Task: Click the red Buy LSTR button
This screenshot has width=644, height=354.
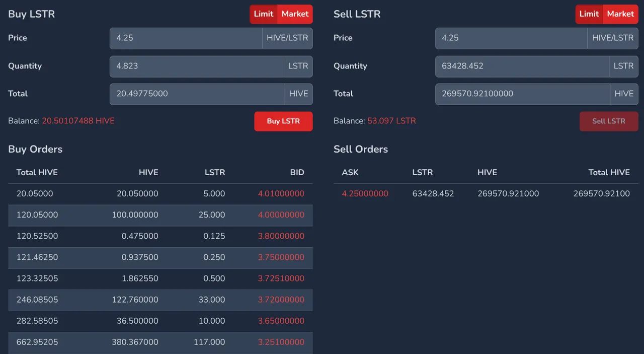Action: coord(283,121)
